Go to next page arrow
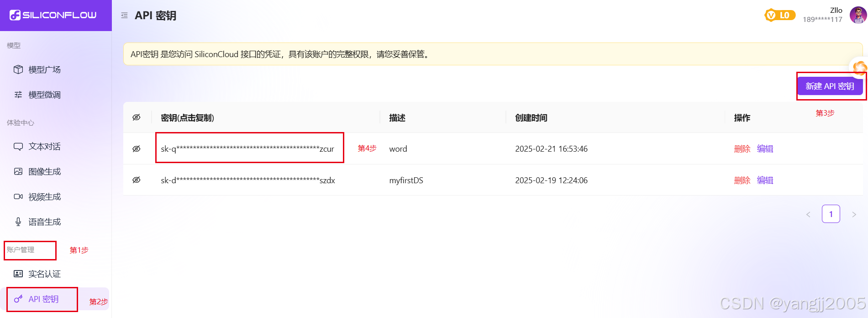 pyautogui.click(x=854, y=214)
